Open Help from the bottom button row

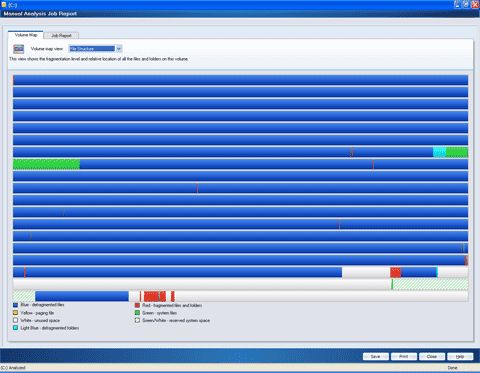[460, 356]
